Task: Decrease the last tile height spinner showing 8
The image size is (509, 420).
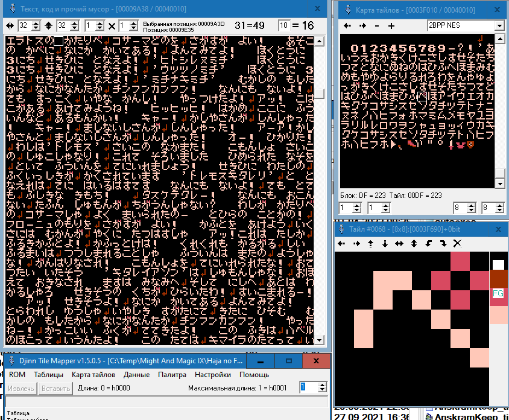Action: pos(499,210)
